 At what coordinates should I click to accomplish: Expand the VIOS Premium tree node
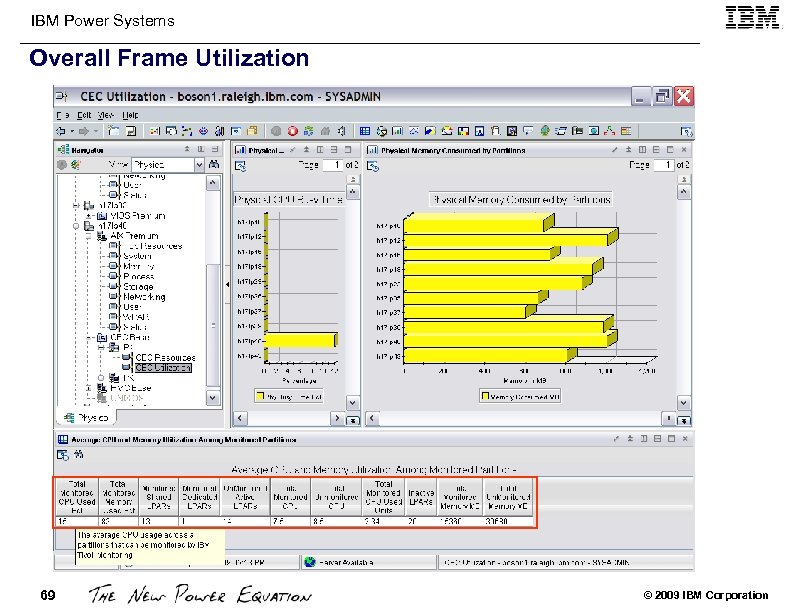click(x=89, y=216)
